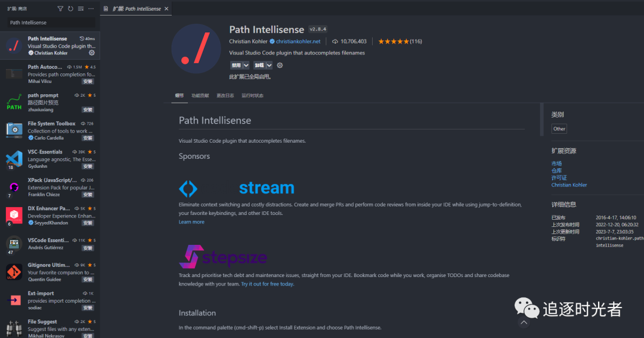Click the file icon on the editor tab
Image resolution: width=644 pixels, height=338 pixels.
pos(106,8)
